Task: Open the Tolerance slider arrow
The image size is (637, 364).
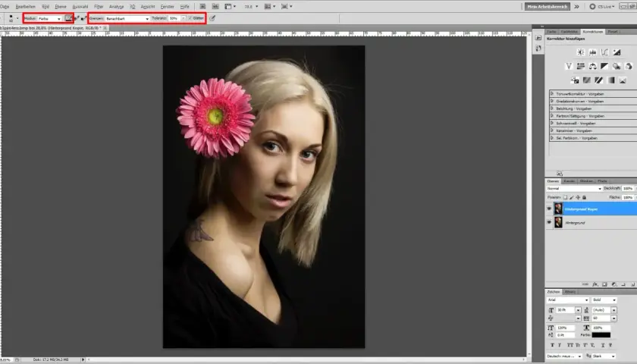Action: [x=184, y=18]
